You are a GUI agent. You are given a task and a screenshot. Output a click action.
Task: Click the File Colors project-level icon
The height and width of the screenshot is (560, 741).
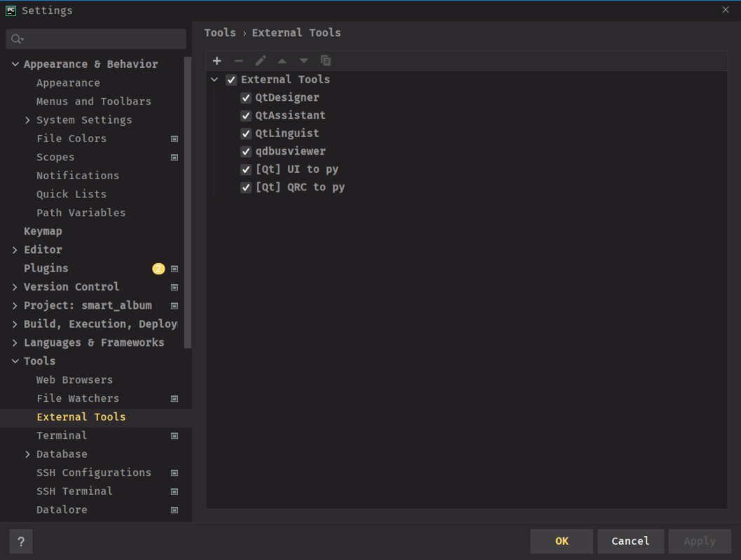[174, 139]
